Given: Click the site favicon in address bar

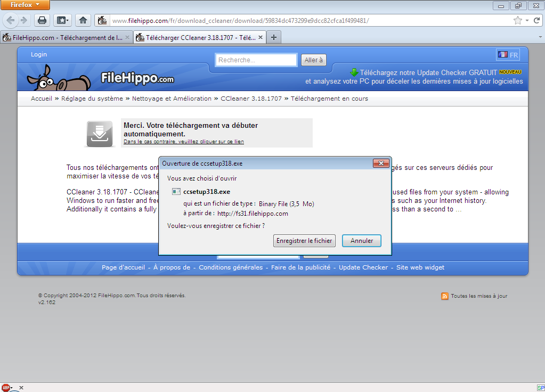Looking at the screenshot, I should tap(102, 20).
